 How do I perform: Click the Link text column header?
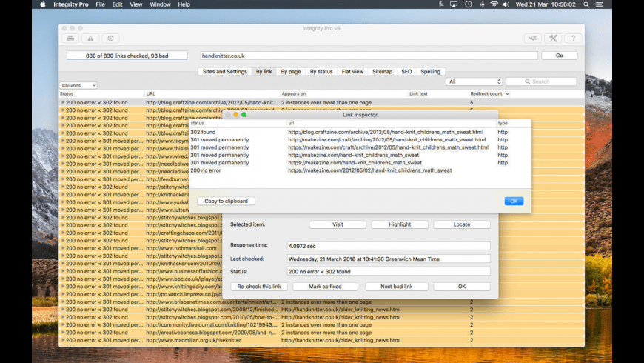click(x=438, y=94)
